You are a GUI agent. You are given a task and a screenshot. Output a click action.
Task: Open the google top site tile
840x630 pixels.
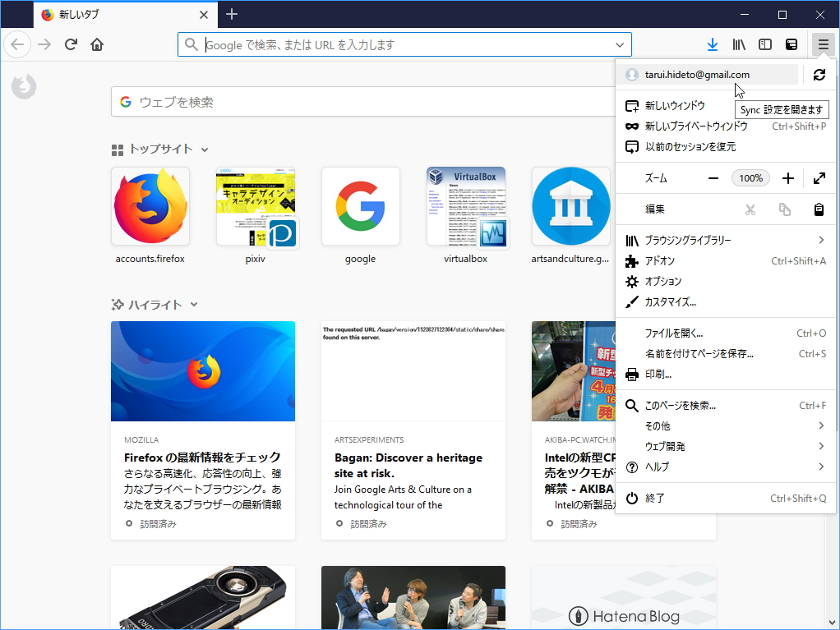pyautogui.click(x=360, y=206)
